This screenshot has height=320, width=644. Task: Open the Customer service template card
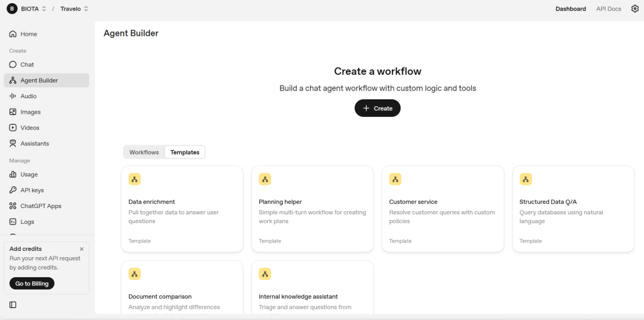click(443, 209)
